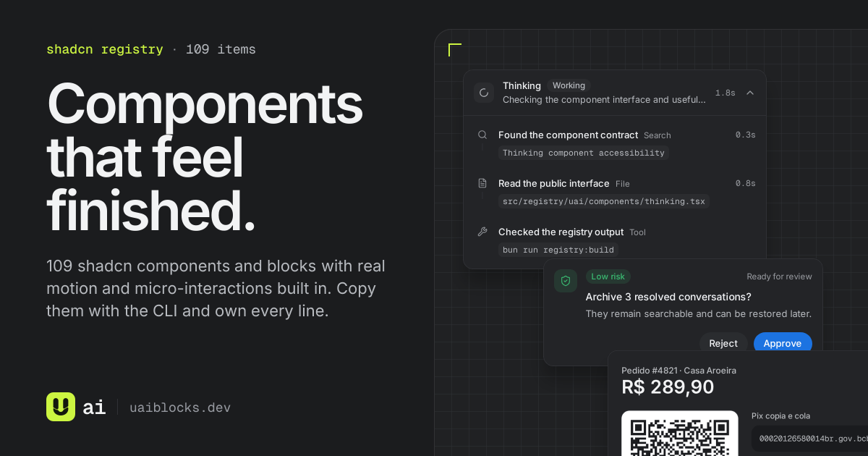Click the Thinking title in the panel header
The image size is (868, 456).
click(x=522, y=85)
